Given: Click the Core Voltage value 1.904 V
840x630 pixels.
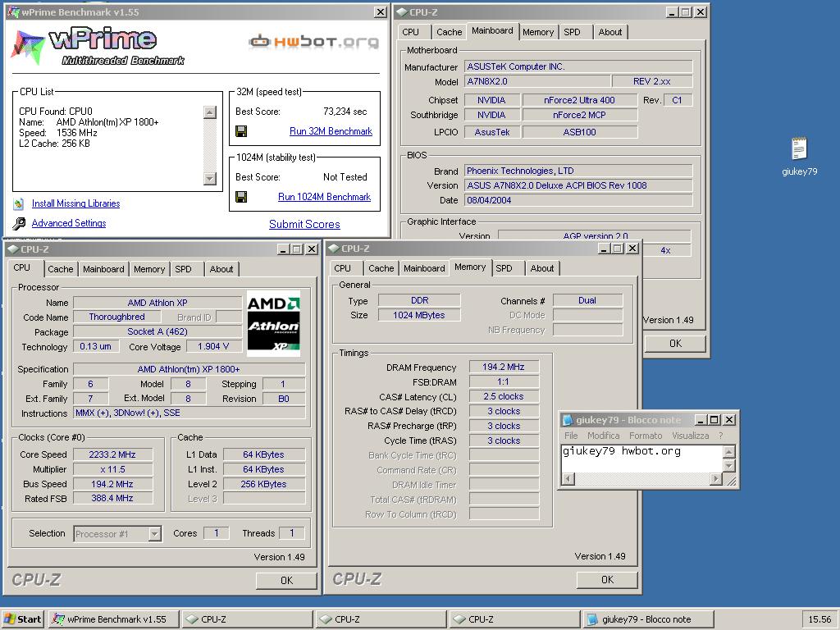Looking at the screenshot, I should click(x=213, y=347).
